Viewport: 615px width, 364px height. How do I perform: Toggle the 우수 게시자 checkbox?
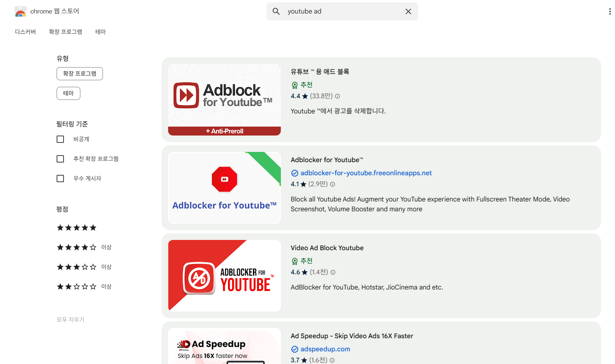pyautogui.click(x=60, y=179)
